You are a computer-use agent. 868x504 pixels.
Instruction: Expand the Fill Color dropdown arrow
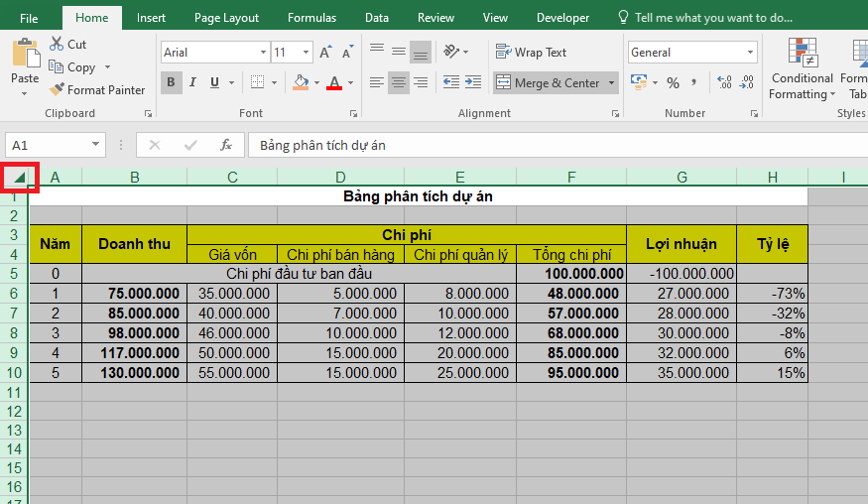(x=316, y=82)
